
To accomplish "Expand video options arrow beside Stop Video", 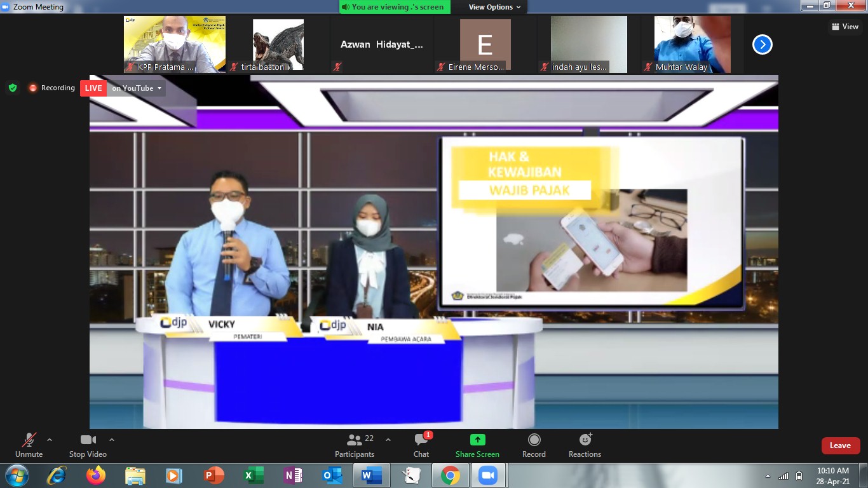I will (x=112, y=440).
